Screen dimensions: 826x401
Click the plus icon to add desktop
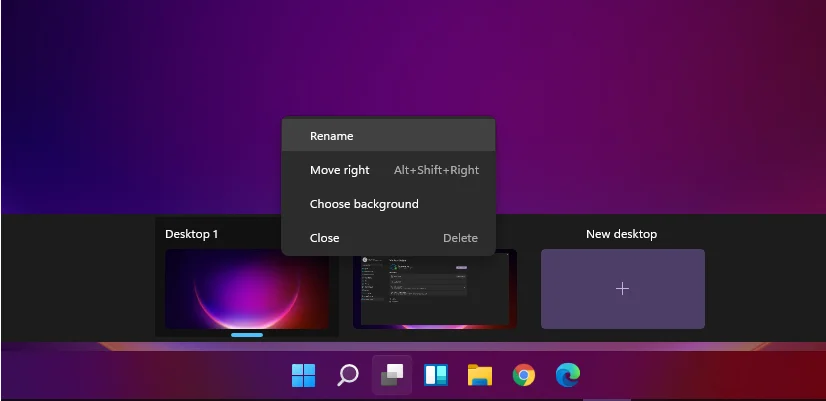pos(622,289)
